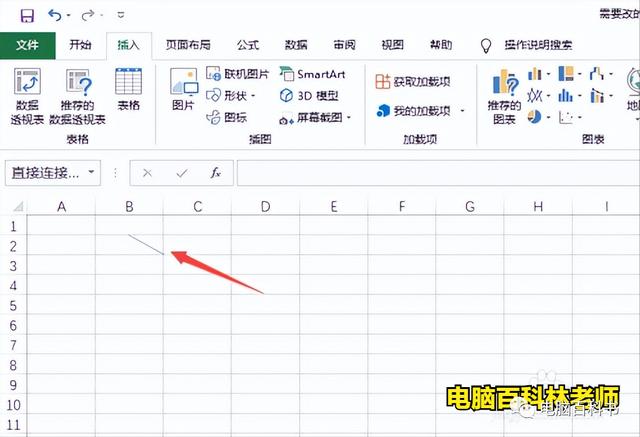This screenshot has width=640, height=437.
Task: Insert a 表格 table
Action: pyautogui.click(x=129, y=89)
